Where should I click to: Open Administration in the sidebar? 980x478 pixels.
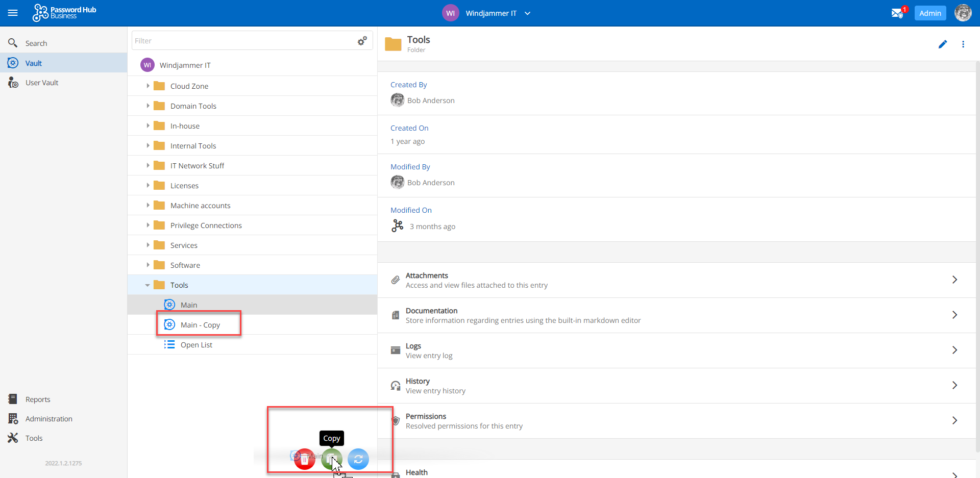48,419
